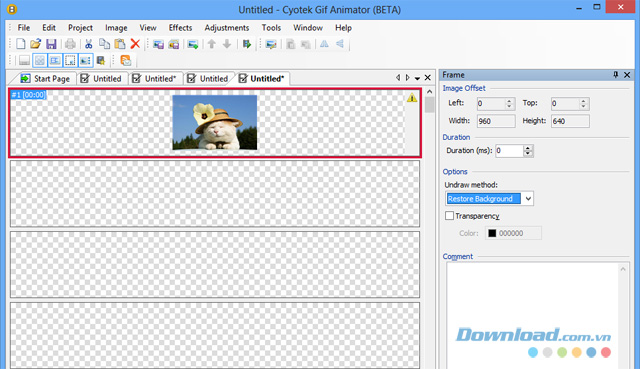
Task: Click the grayed rotate-left style icon
Action: [290, 44]
